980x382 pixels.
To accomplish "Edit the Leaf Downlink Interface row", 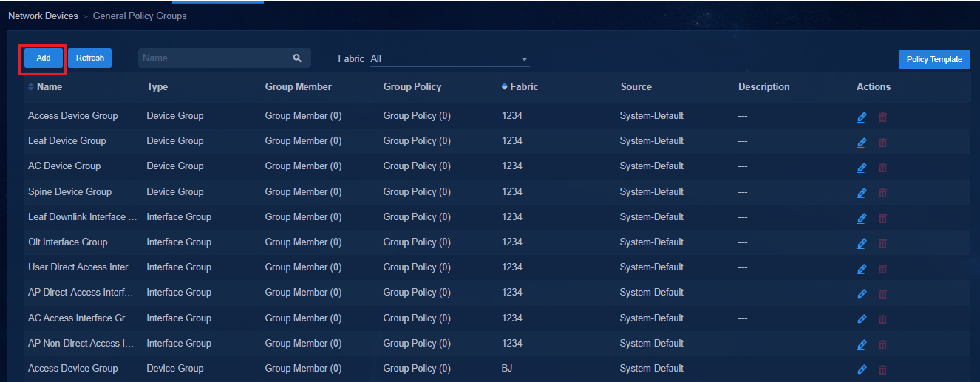I will point(862,219).
